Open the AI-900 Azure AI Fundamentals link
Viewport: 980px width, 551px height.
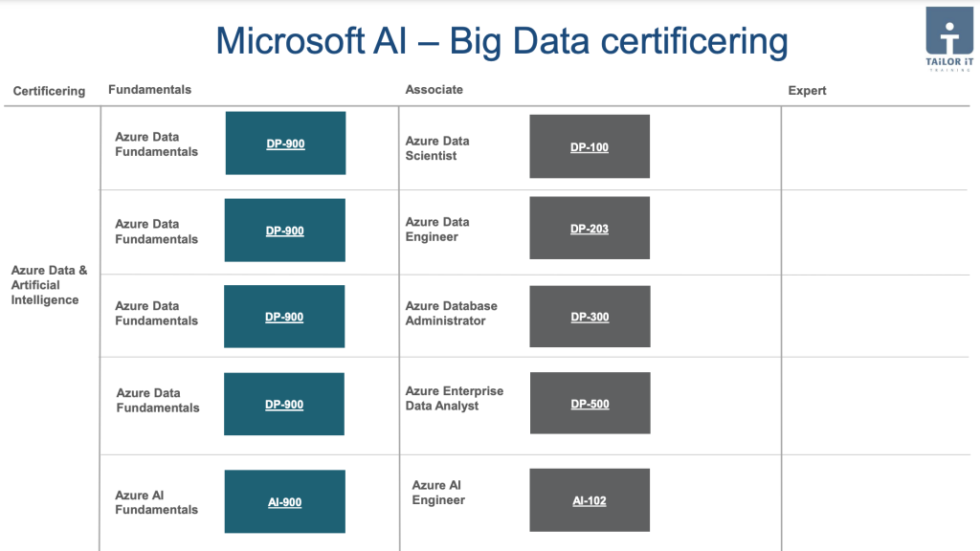285,502
